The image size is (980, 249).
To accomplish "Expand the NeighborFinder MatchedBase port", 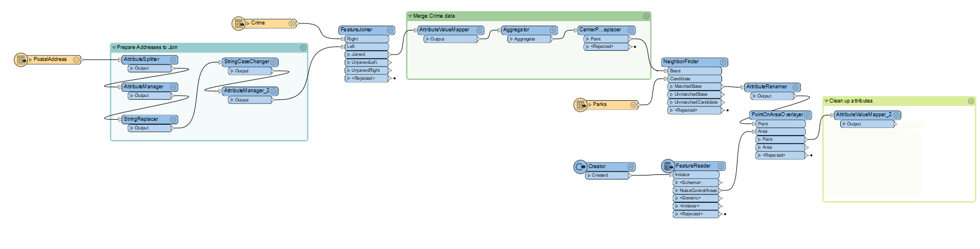I will 671,87.
